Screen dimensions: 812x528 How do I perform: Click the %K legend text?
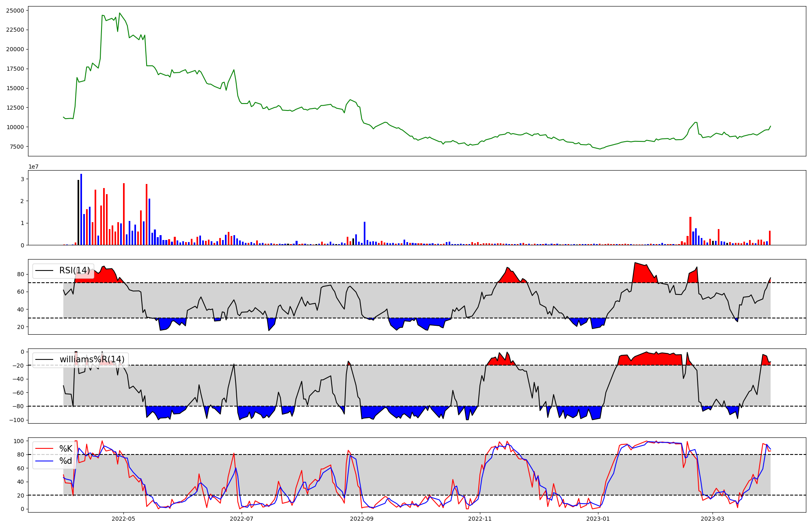click(66, 449)
